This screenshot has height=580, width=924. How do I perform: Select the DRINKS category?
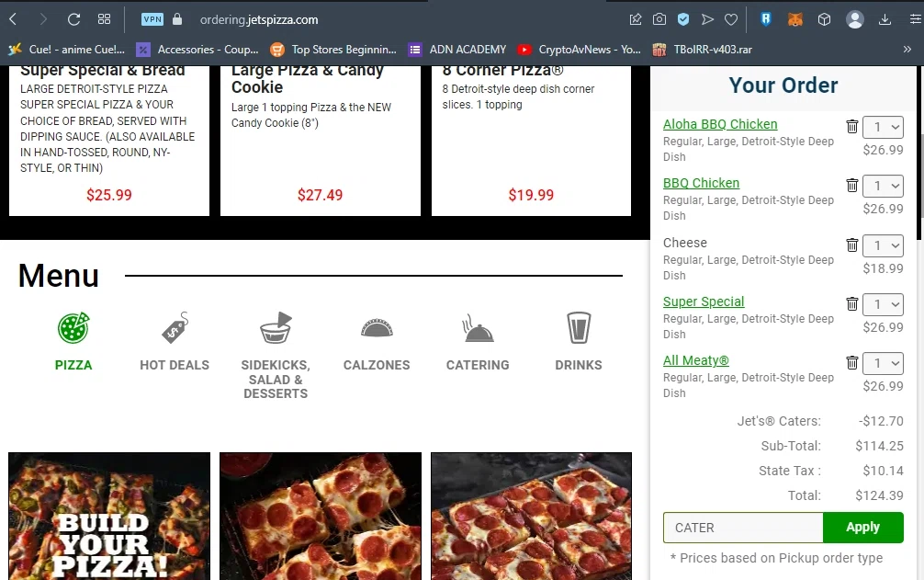(x=579, y=365)
